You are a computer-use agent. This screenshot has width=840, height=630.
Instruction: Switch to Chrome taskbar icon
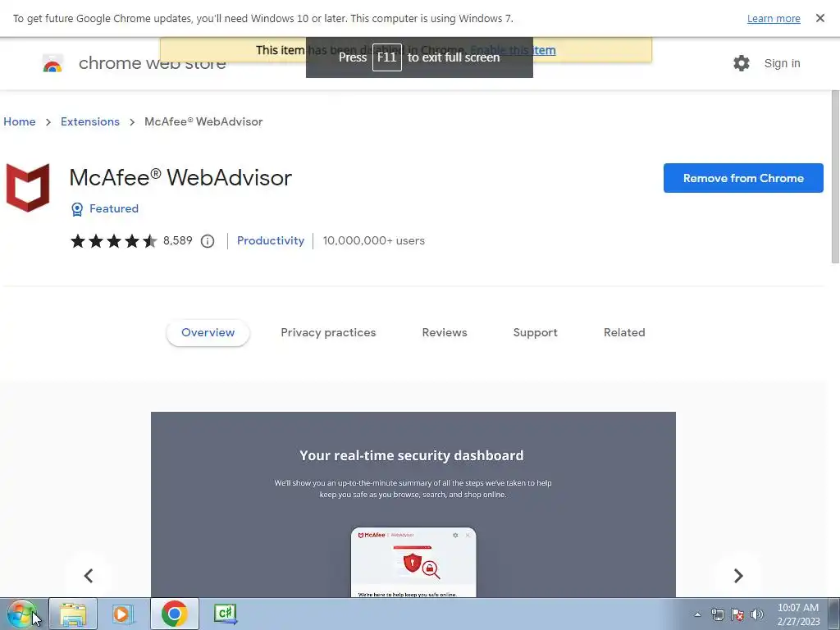tap(174, 614)
